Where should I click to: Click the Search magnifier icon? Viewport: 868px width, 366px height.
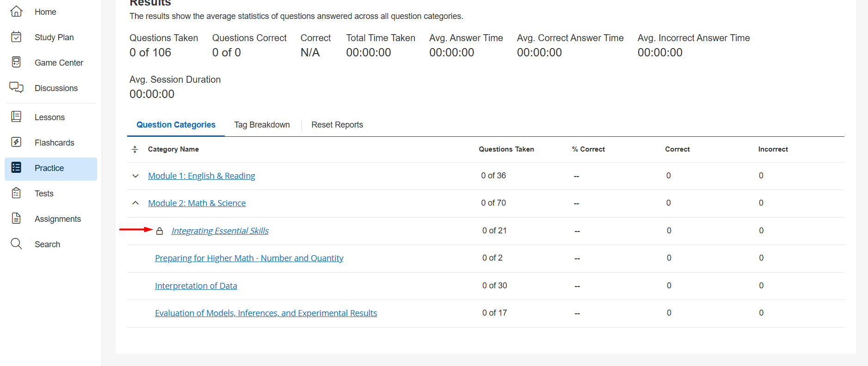pos(16,244)
